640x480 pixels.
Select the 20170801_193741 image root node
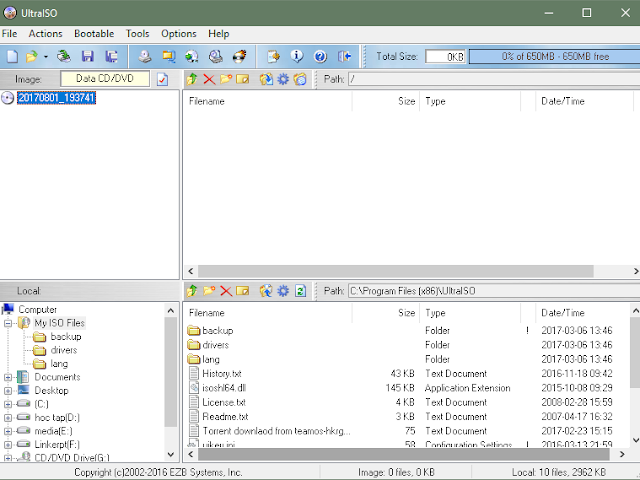[56, 98]
